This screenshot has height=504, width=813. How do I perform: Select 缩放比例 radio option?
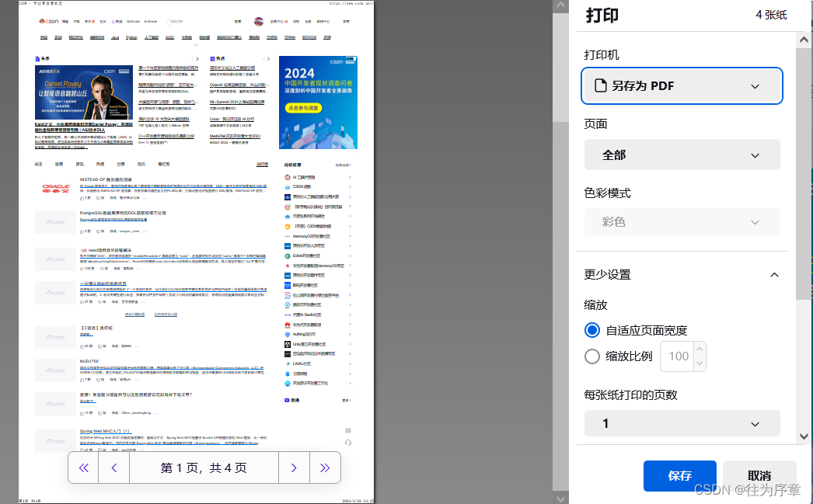[592, 356]
